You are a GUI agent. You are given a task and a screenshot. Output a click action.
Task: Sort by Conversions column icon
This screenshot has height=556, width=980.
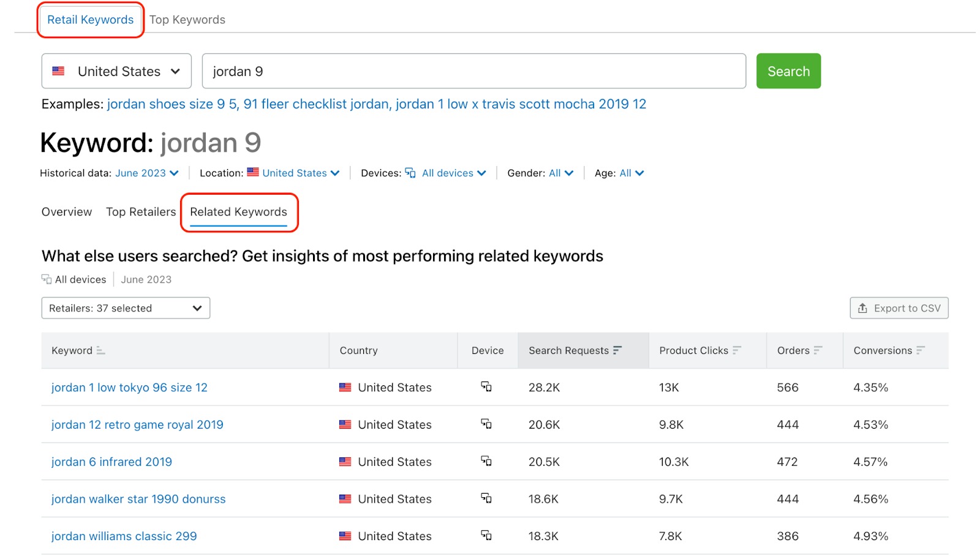tap(921, 350)
